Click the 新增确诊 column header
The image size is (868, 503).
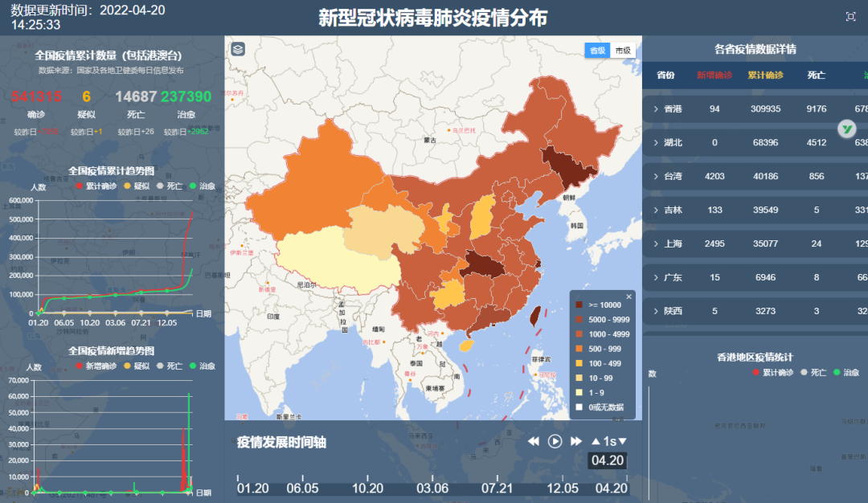click(714, 75)
